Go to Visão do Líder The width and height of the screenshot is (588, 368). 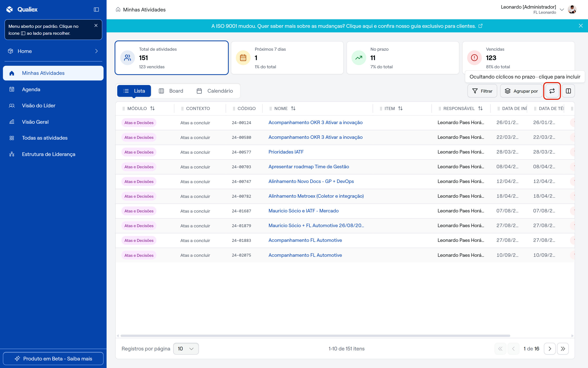click(x=53, y=106)
